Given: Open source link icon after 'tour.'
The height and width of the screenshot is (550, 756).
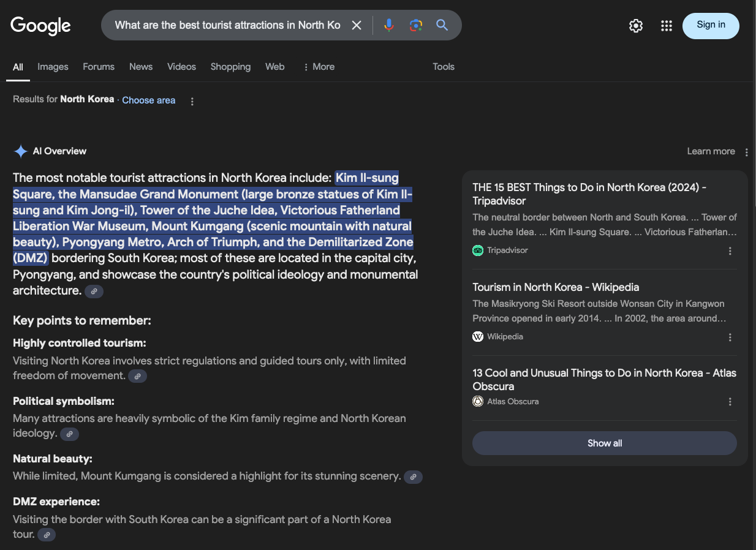Looking at the screenshot, I should pyautogui.click(x=47, y=535).
